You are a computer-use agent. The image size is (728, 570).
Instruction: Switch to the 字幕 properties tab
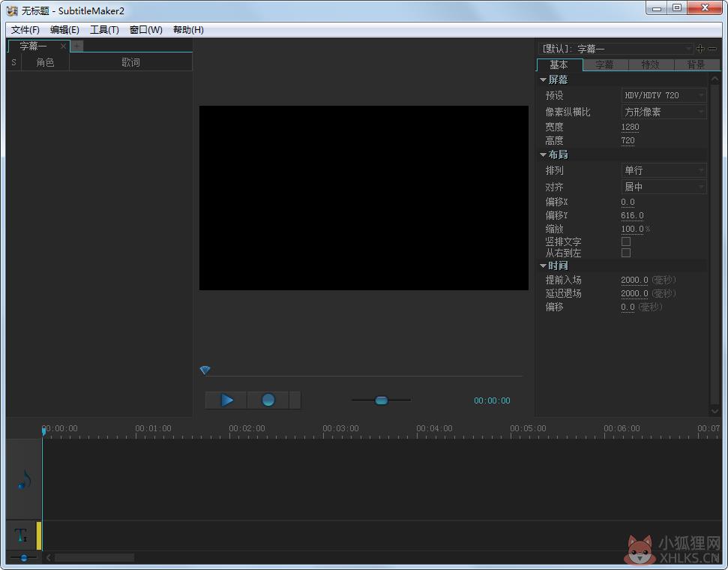click(605, 64)
